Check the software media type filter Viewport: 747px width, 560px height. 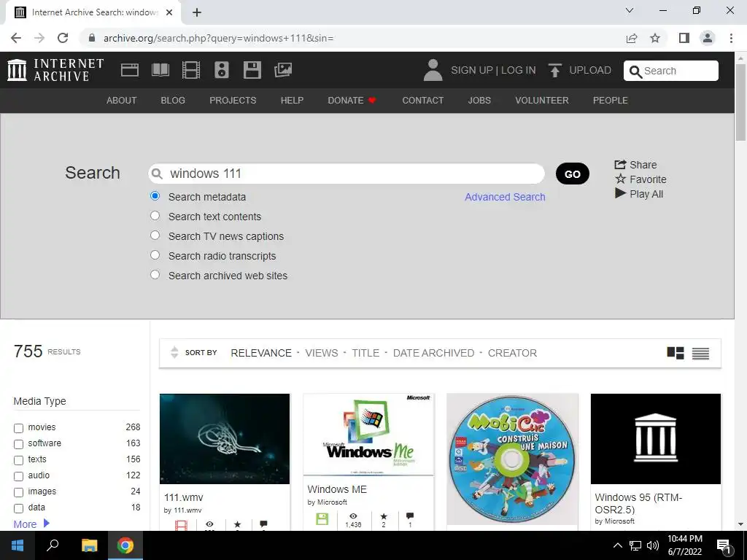click(x=18, y=444)
